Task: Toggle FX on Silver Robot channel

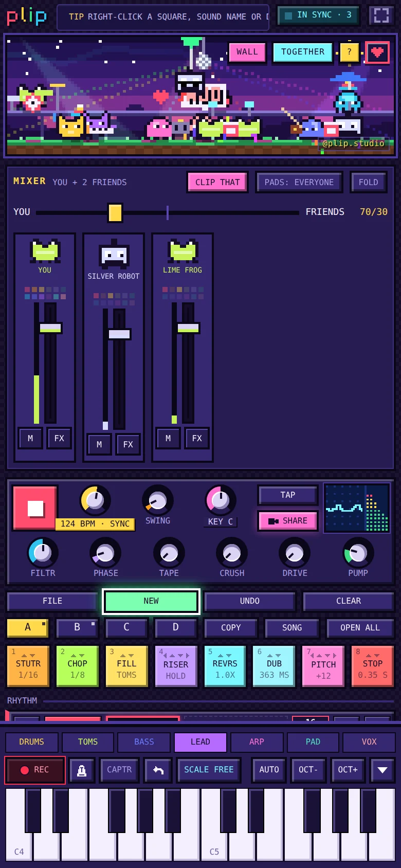Action: click(128, 444)
